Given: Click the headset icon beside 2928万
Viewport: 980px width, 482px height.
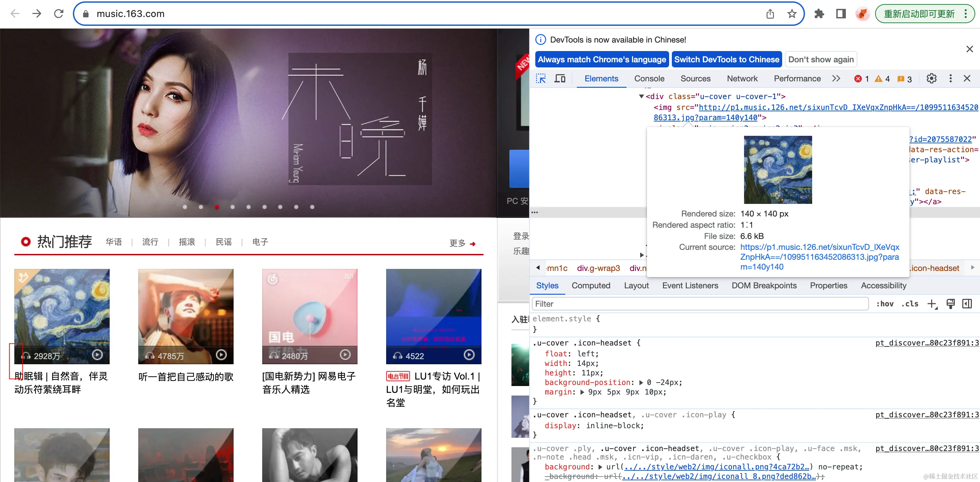Looking at the screenshot, I should [26, 356].
